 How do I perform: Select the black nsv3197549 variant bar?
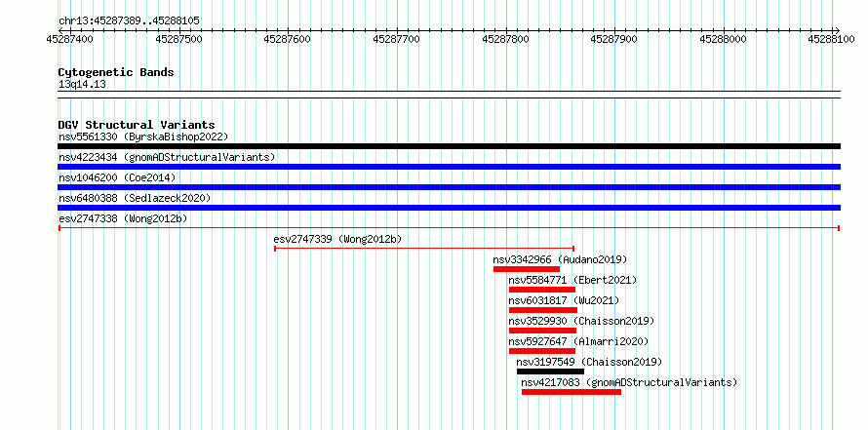click(x=550, y=371)
